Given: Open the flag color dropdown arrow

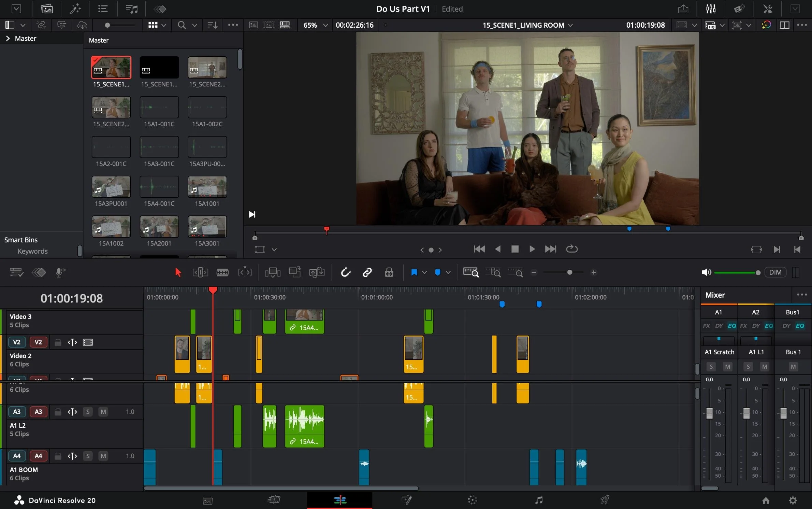Looking at the screenshot, I should coord(424,272).
